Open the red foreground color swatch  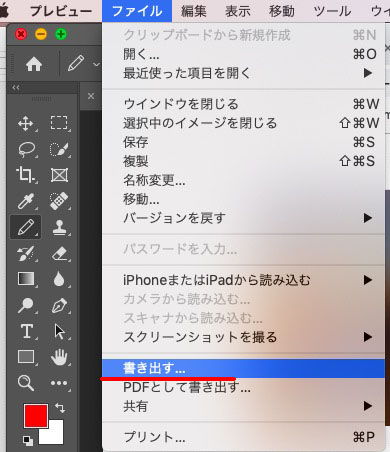point(35,415)
